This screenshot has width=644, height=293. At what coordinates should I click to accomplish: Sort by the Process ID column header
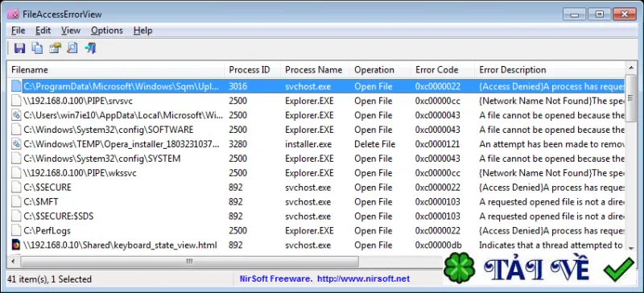click(253, 70)
